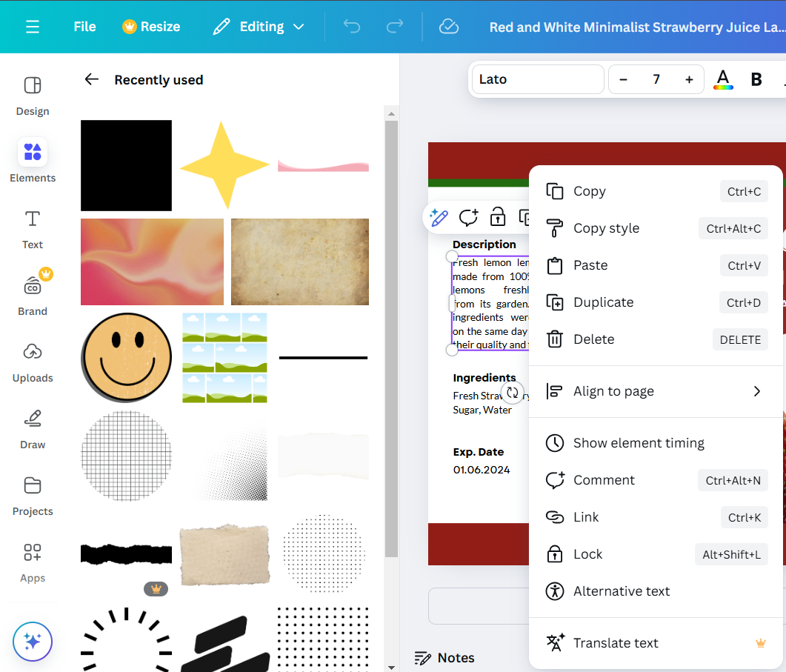Image resolution: width=786 pixels, height=672 pixels.
Task: Choose Lock from context menu
Action: 656,554
